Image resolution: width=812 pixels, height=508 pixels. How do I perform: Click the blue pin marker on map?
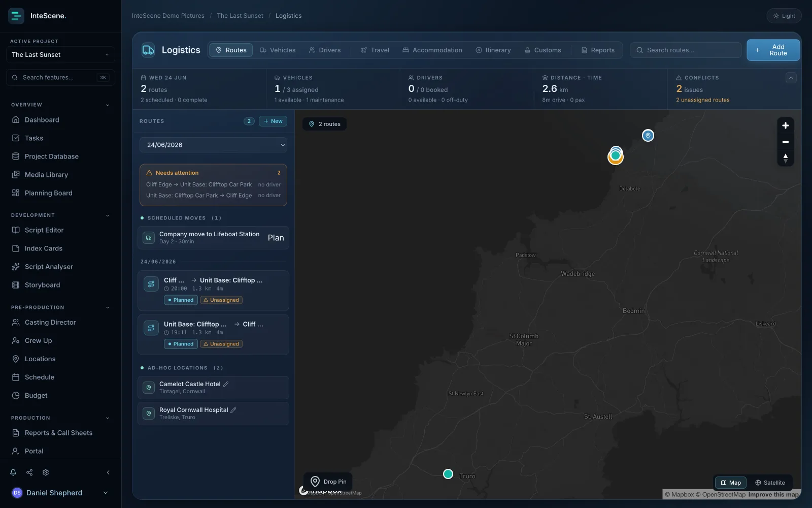[648, 136]
